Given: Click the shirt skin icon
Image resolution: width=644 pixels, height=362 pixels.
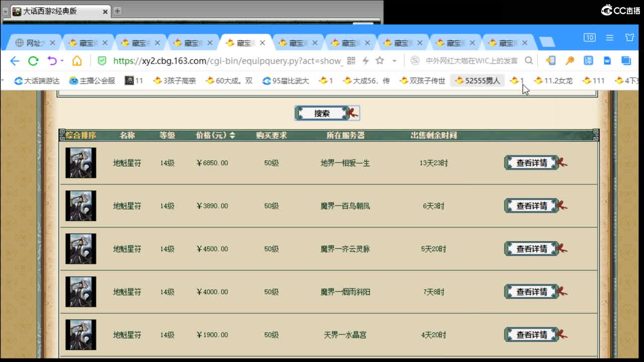Looking at the screenshot, I should click(x=629, y=37).
